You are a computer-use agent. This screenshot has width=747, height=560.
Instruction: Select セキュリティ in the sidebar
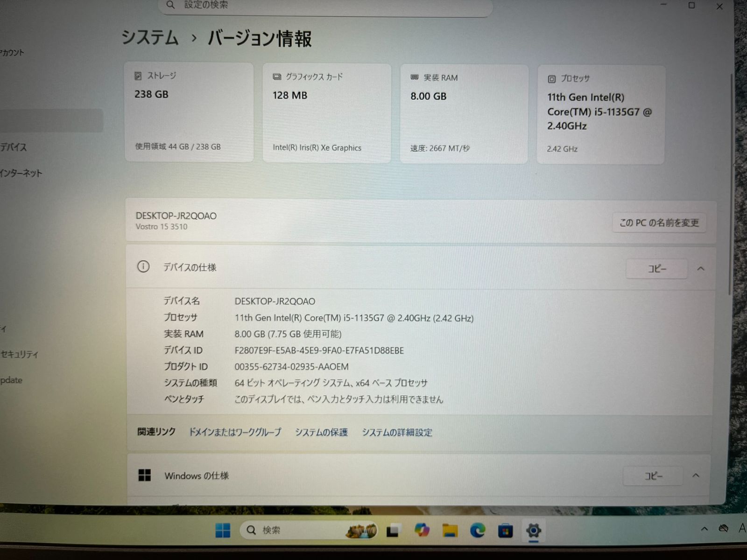[x=19, y=354]
